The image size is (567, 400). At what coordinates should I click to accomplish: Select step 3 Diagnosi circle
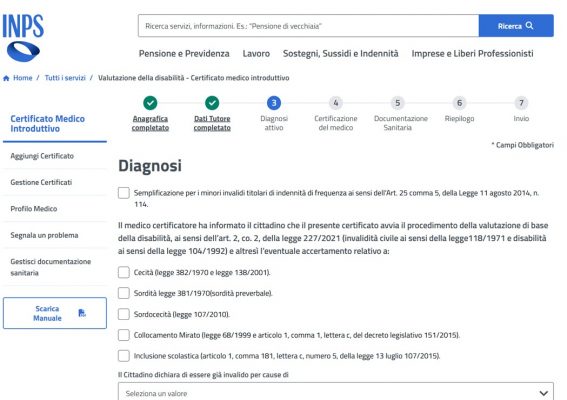pos(274,103)
